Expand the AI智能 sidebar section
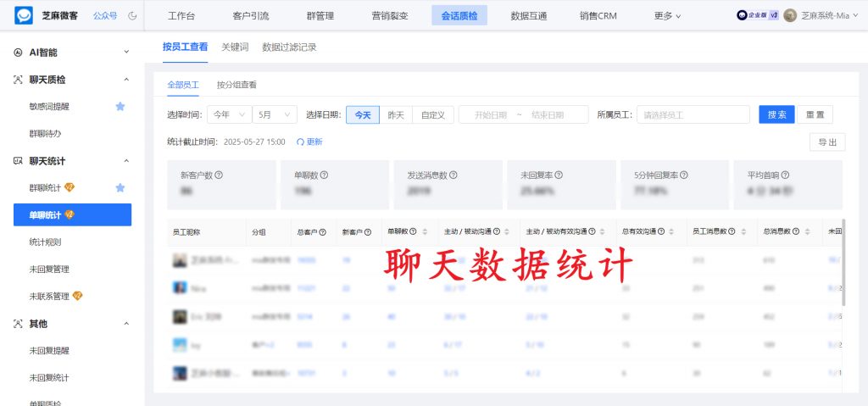The image size is (868, 406). coord(126,52)
